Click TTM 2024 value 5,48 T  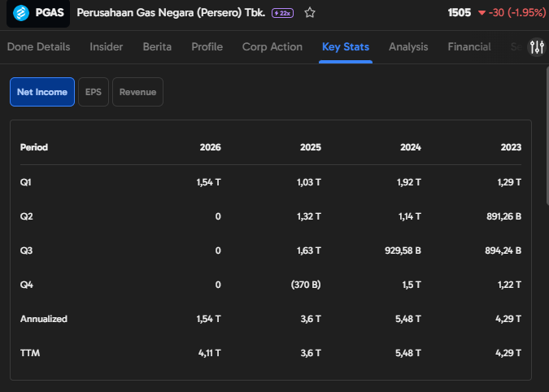[x=408, y=353]
